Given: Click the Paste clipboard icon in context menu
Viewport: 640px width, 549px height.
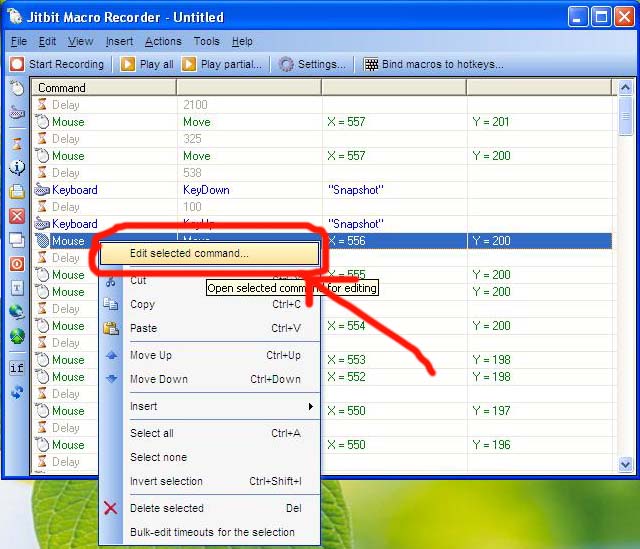Looking at the screenshot, I should click(111, 328).
